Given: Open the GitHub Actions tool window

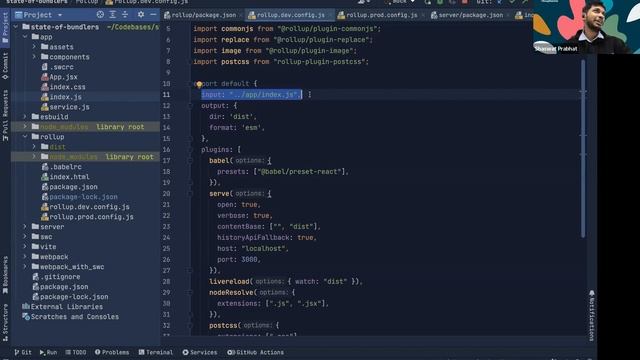Looking at the screenshot, I should tap(256, 352).
